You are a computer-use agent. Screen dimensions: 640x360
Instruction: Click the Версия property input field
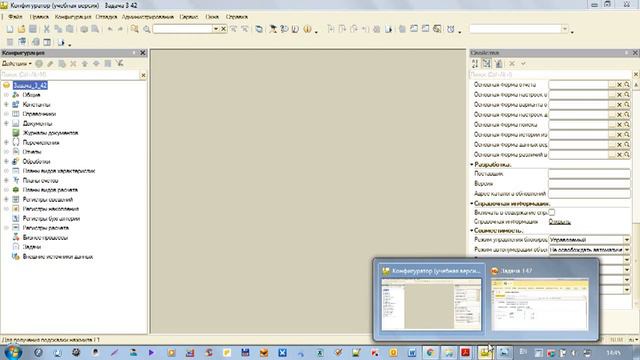(x=589, y=184)
